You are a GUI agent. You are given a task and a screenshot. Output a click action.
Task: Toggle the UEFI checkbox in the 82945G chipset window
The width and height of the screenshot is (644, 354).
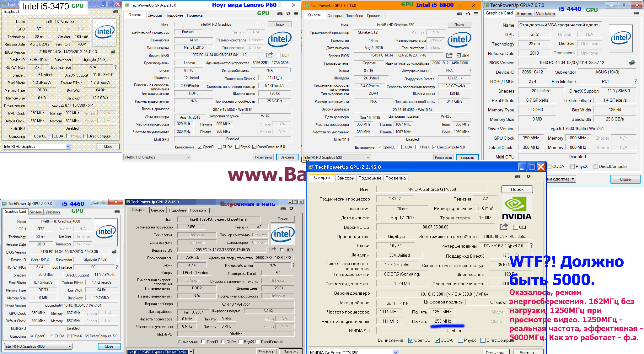tap(282, 250)
